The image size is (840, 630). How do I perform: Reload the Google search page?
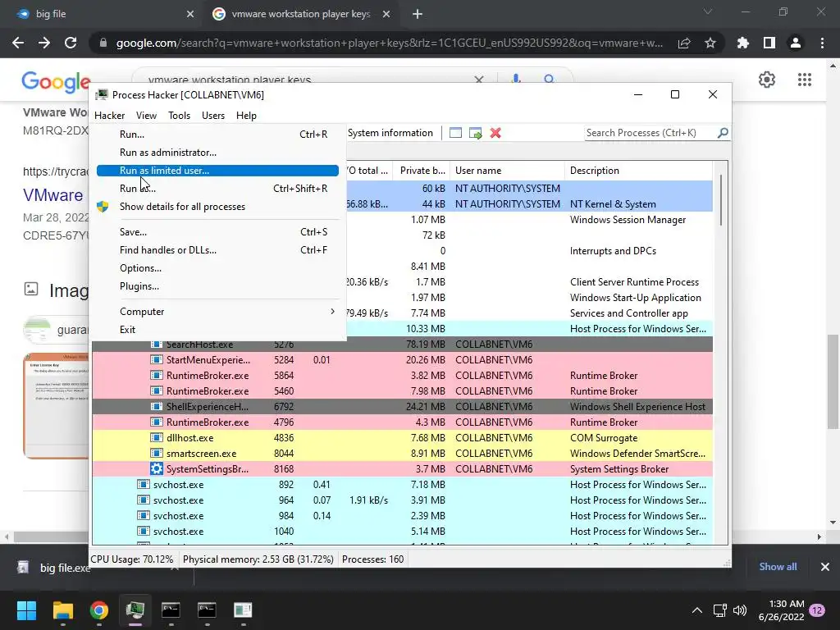click(x=71, y=43)
